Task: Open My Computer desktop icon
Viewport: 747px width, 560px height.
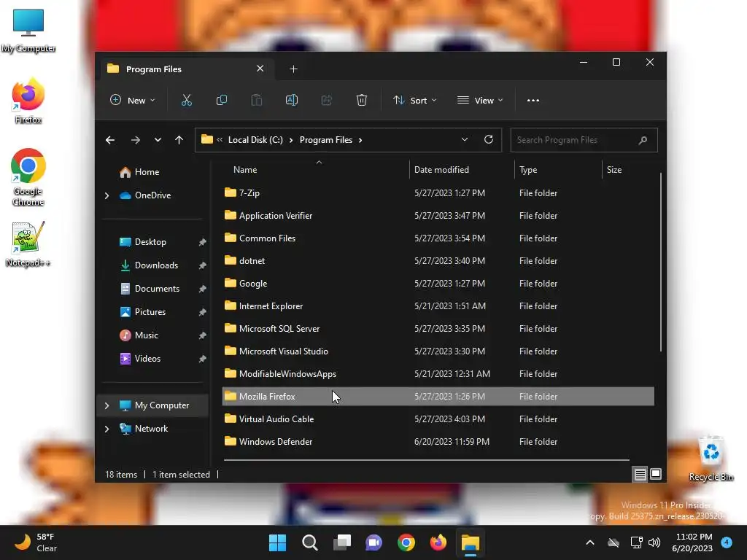Action: coord(28,31)
